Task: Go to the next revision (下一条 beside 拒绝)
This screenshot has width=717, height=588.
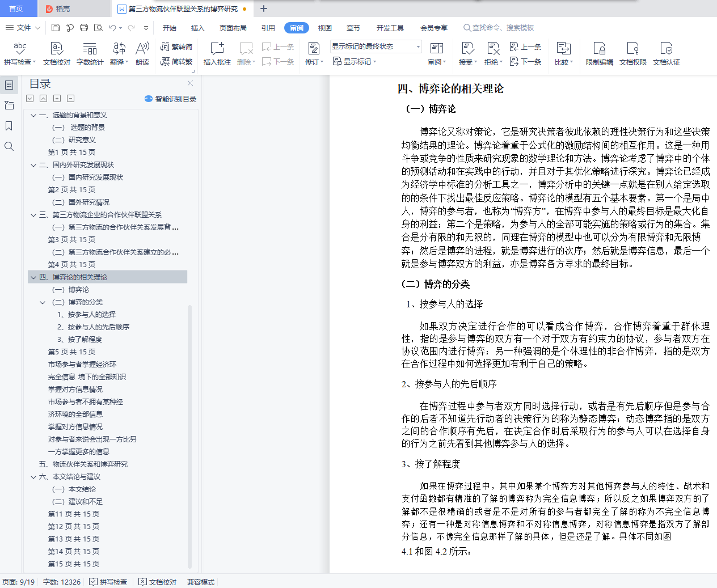Action: [x=525, y=61]
